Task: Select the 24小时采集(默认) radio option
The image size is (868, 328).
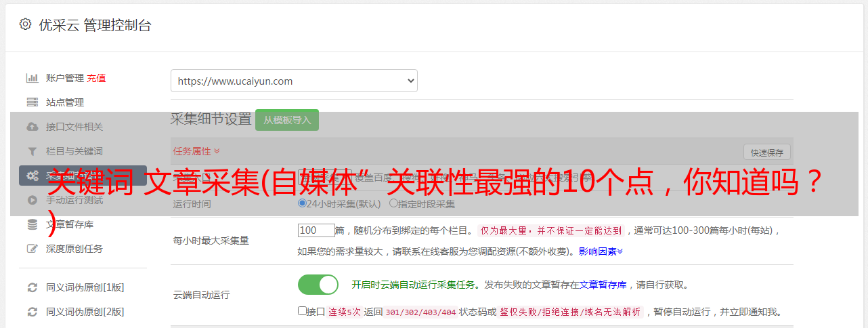Action: pyautogui.click(x=302, y=203)
